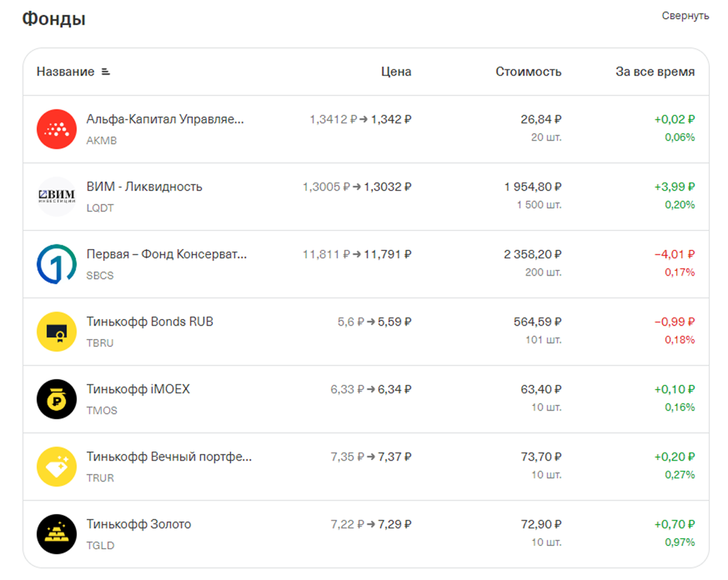Sort the table by Стоимость column
728x580 pixels.
528,72
